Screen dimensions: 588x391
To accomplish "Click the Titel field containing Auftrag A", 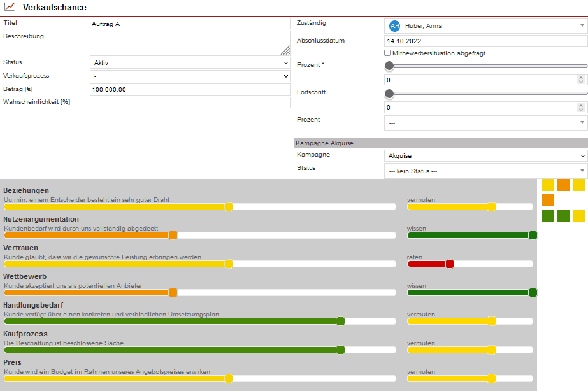I will click(x=190, y=24).
